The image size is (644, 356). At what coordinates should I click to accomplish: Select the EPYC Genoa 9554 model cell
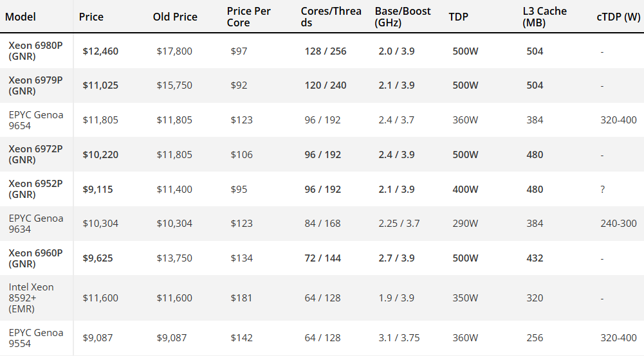click(x=35, y=338)
